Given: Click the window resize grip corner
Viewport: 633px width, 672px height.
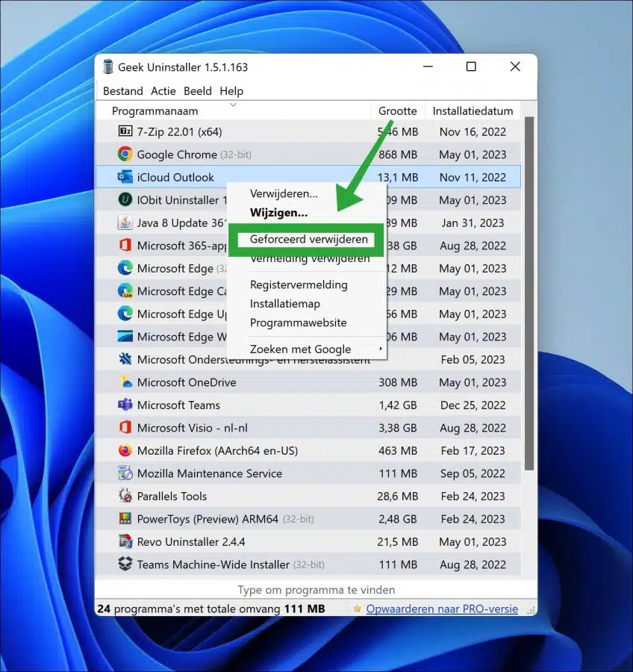Looking at the screenshot, I should 531,610.
